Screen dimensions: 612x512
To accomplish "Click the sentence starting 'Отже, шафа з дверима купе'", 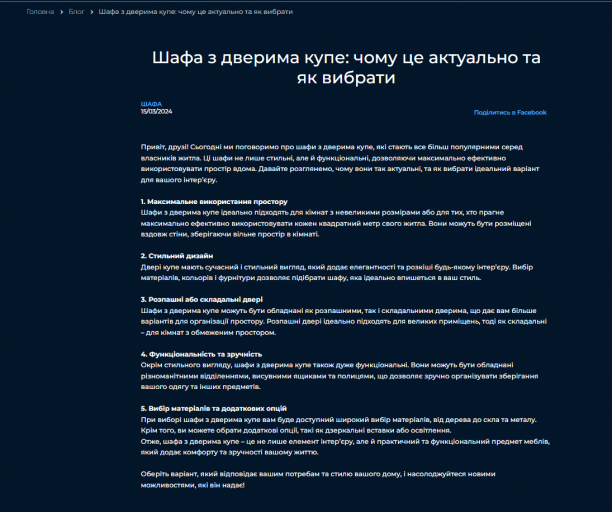I will (x=345, y=447).
